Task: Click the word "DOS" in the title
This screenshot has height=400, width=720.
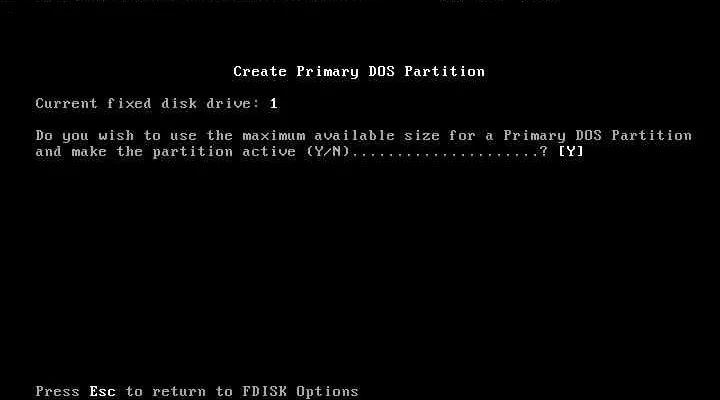Action: [382, 72]
